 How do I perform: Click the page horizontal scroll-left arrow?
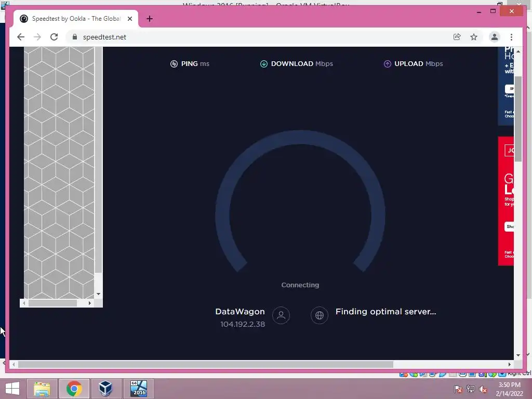14,364
